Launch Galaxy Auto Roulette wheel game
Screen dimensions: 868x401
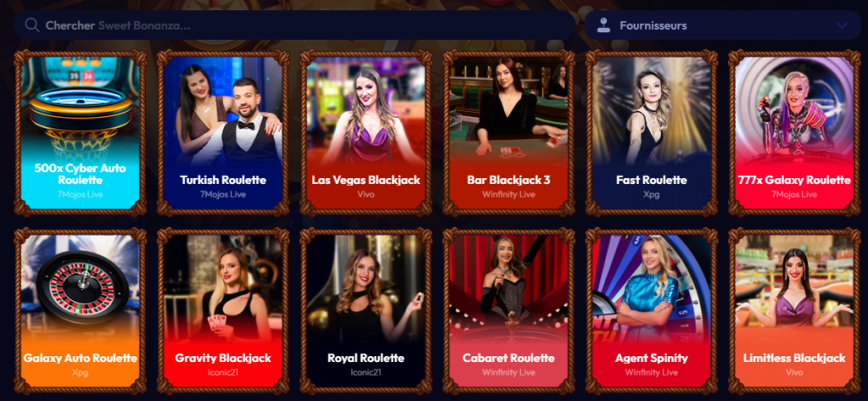(81, 311)
